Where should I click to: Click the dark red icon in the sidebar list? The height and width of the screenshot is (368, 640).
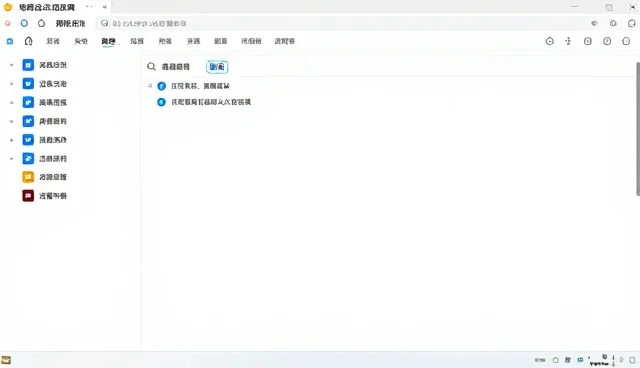tap(28, 196)
